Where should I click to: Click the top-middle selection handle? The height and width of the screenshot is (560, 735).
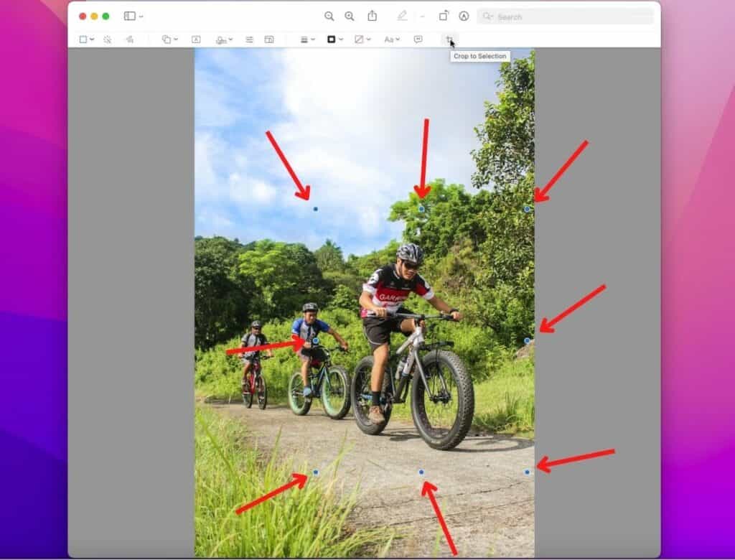coord(421,209)
